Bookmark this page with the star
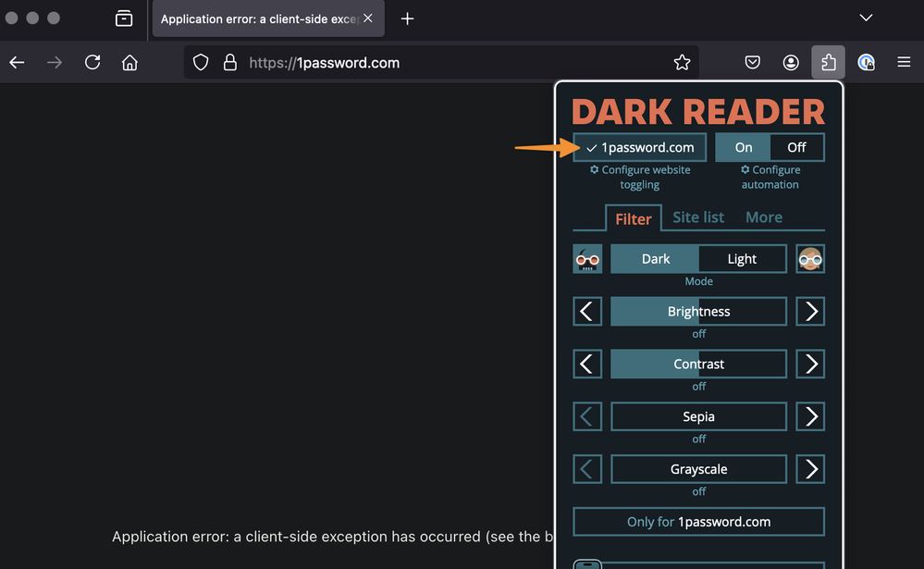The width and height of the screenshot is (924, 569). point(682,63)
